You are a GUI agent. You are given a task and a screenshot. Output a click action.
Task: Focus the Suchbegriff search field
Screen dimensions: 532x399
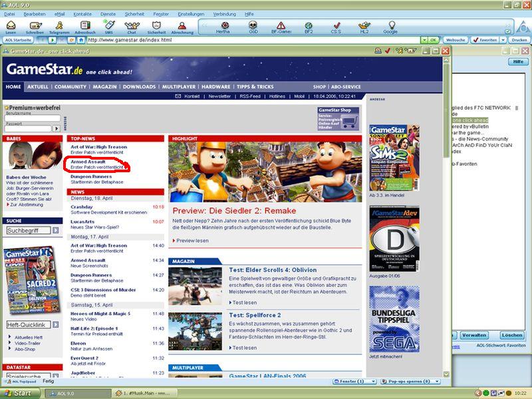pos(29,230)
